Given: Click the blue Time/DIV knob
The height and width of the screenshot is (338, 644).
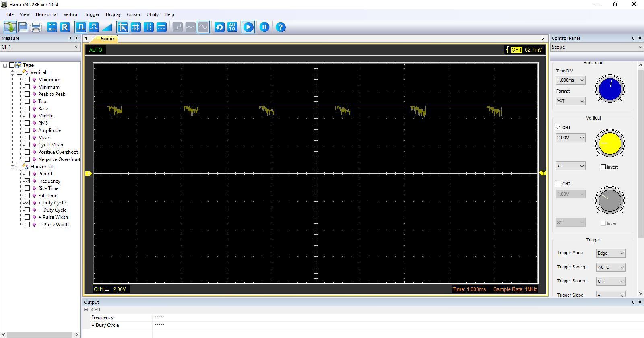Looking at the screenshot, I should click(610, 89).
